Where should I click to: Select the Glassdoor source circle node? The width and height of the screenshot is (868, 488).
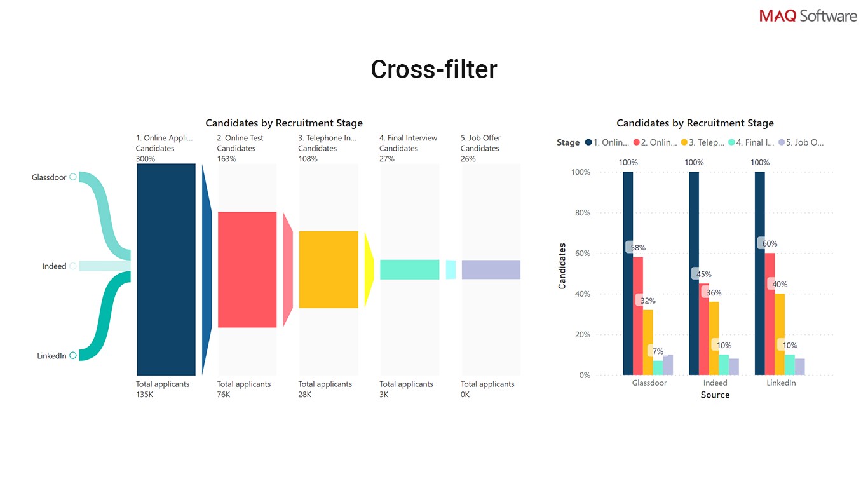coord(73,177)
